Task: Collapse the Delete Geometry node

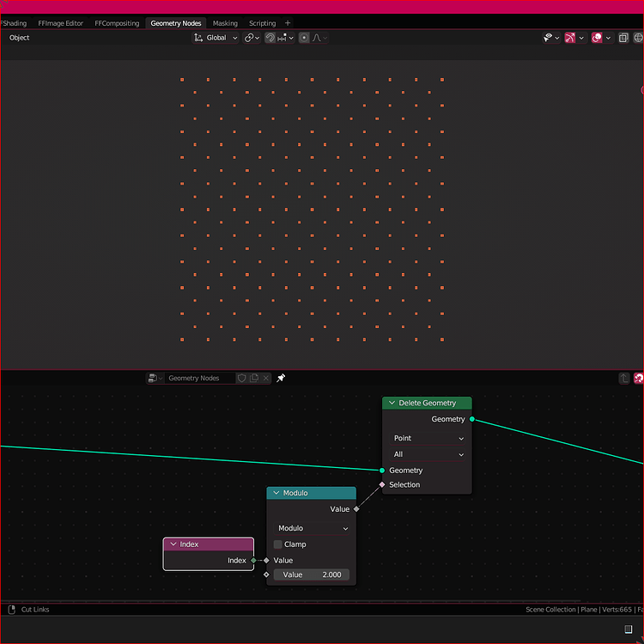Action: pyautogui.click(x=392, y=403)
